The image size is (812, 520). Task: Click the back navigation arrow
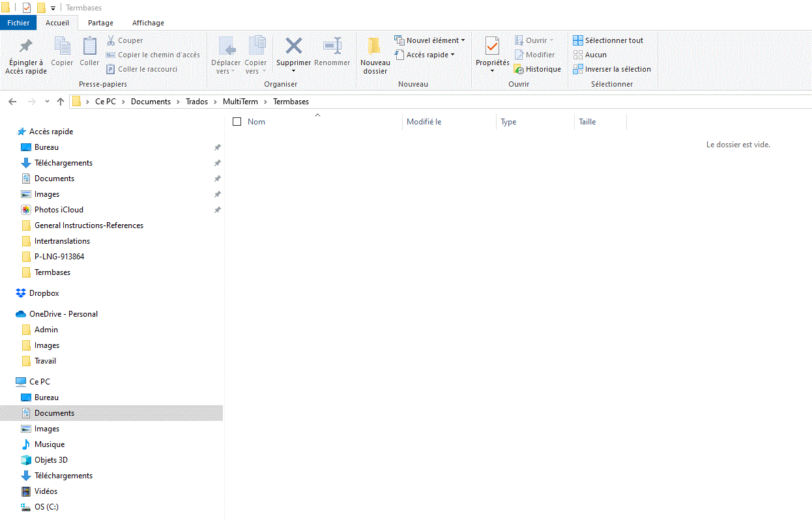tap(12, 101)
